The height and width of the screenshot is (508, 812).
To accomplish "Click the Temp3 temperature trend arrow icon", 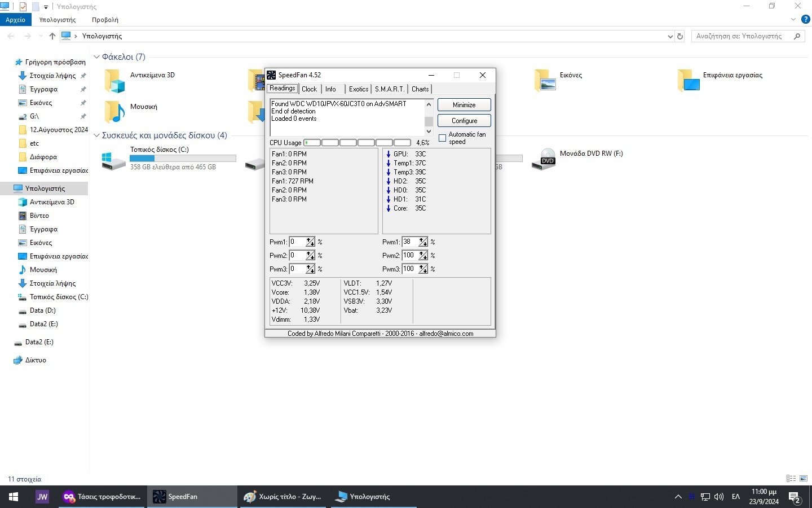I will 389,172.
